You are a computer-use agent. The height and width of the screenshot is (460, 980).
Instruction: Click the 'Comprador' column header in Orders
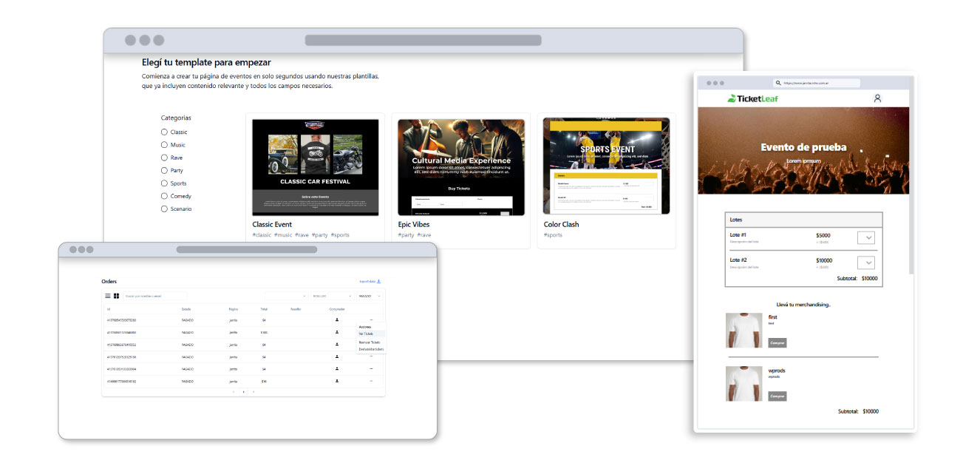pos(337,309)
